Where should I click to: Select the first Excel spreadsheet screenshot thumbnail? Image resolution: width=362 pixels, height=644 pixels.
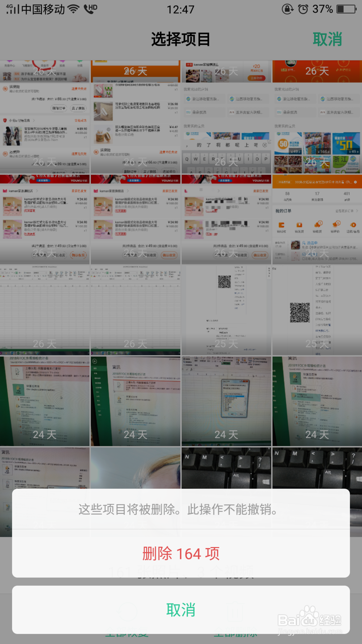(45, 310)
